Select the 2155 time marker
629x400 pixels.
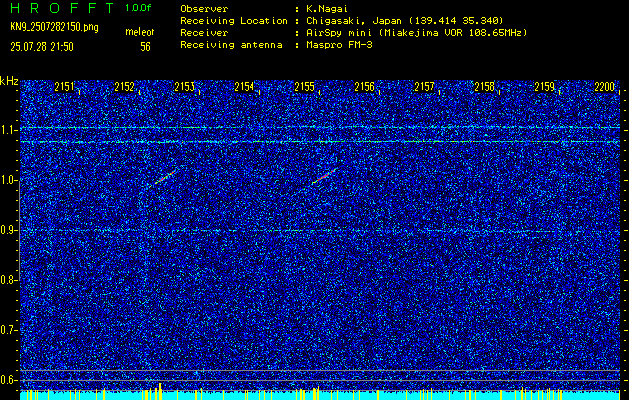coord(304,87)
